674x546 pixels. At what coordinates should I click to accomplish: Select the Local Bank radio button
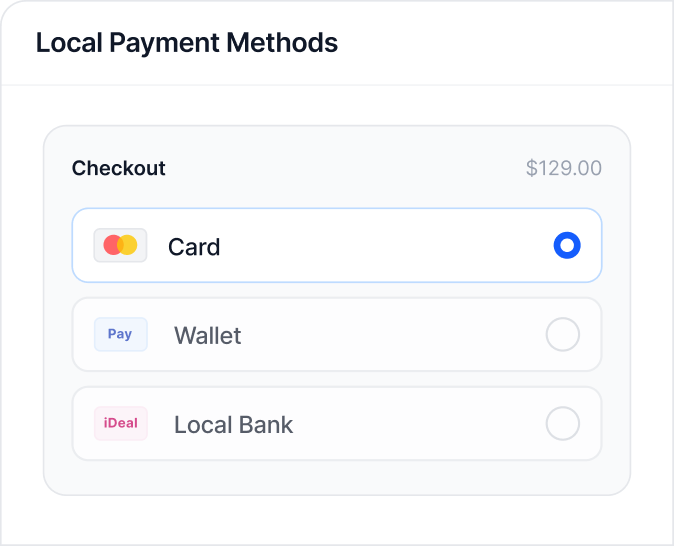[x=562, y=423]
